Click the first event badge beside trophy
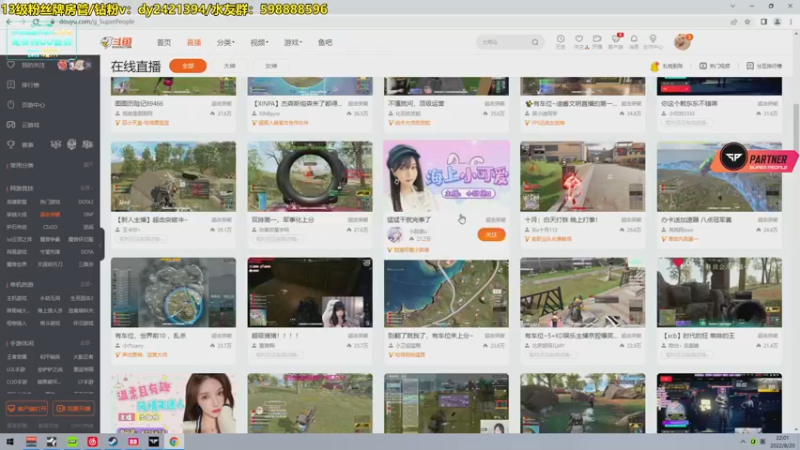Viewport: 800px width, 450px height. (x=56, y=144)
